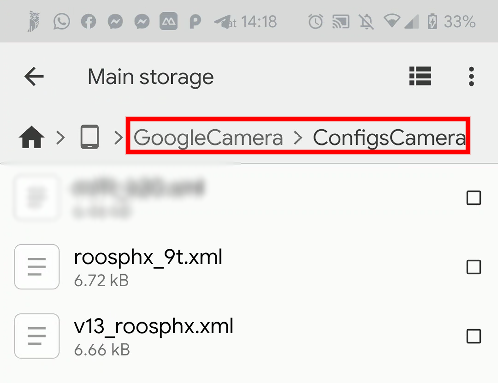This screenshot has width=498, height=383.
Task: Select the ConfigsCamera breadcrumb
Action: click(x=389, y=138)
